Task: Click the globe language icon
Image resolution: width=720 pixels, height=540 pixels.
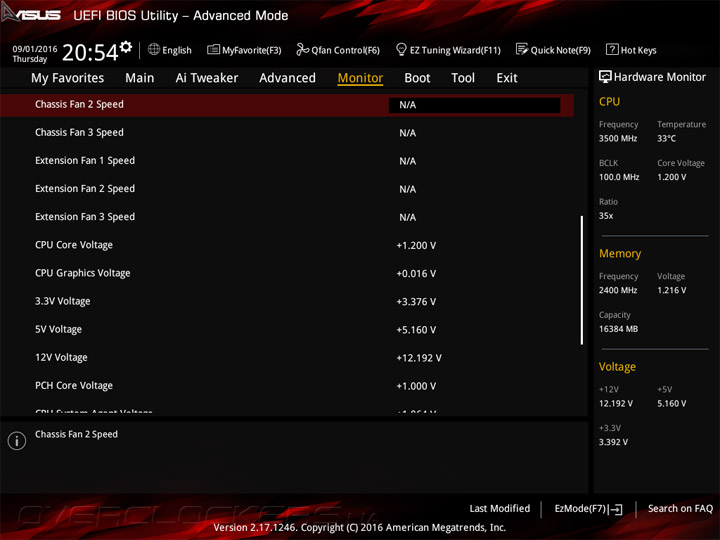Action: click(154, 49)
